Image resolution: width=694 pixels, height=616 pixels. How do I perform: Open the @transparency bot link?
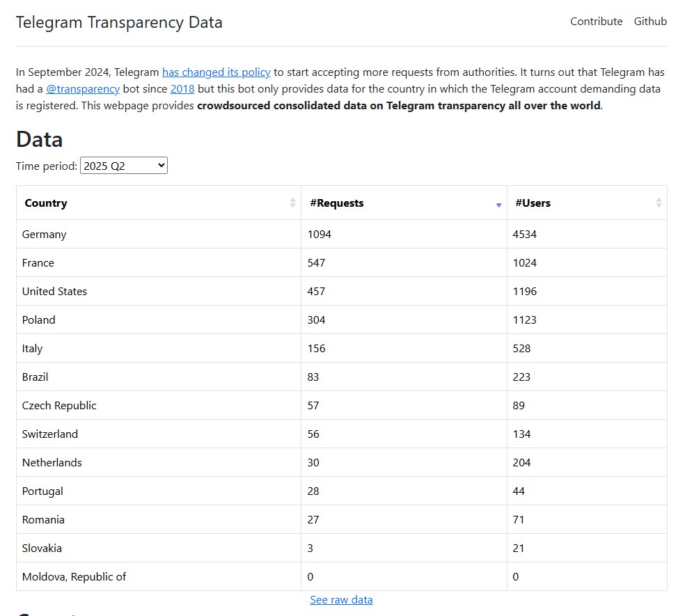tap(83, 89)
